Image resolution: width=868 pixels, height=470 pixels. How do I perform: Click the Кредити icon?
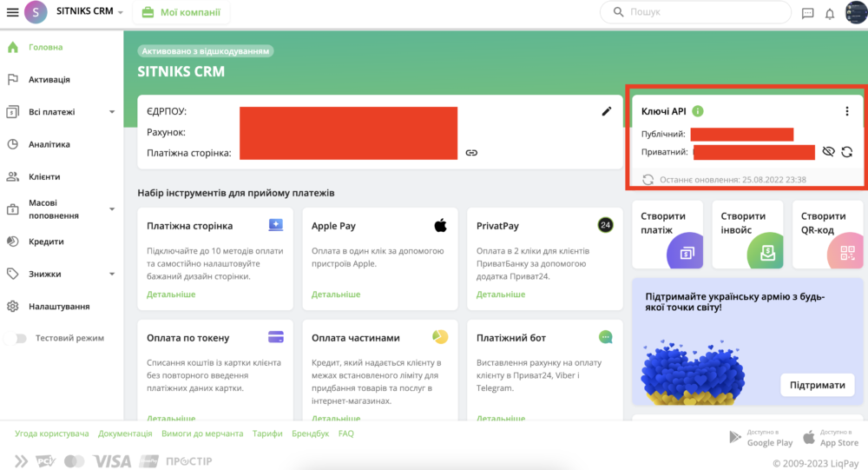13,242
